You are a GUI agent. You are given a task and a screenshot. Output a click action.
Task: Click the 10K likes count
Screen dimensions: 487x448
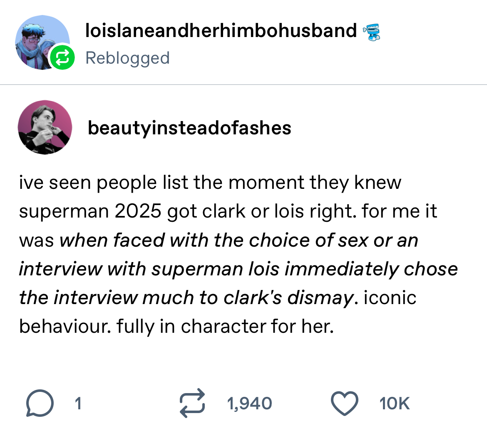[394, 403]
